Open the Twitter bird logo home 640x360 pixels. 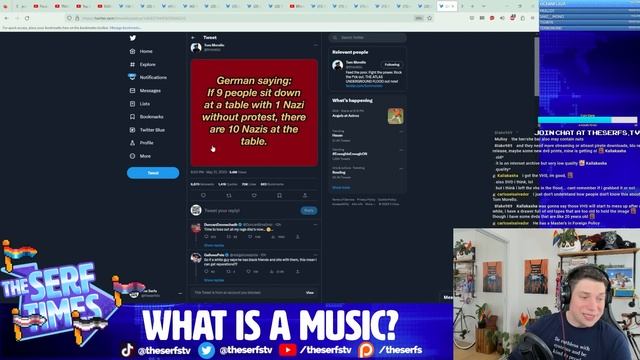click(133, 38)
